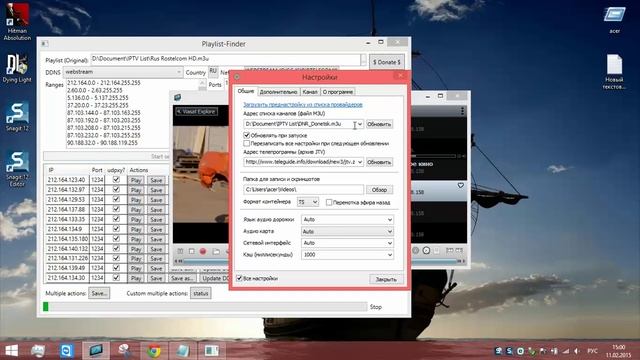Open the new text document desktop icon
The image size is (640, 360).
614,72
